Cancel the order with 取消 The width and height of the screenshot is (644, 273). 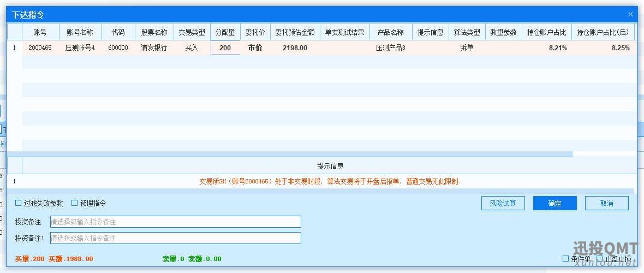point(607,203)
